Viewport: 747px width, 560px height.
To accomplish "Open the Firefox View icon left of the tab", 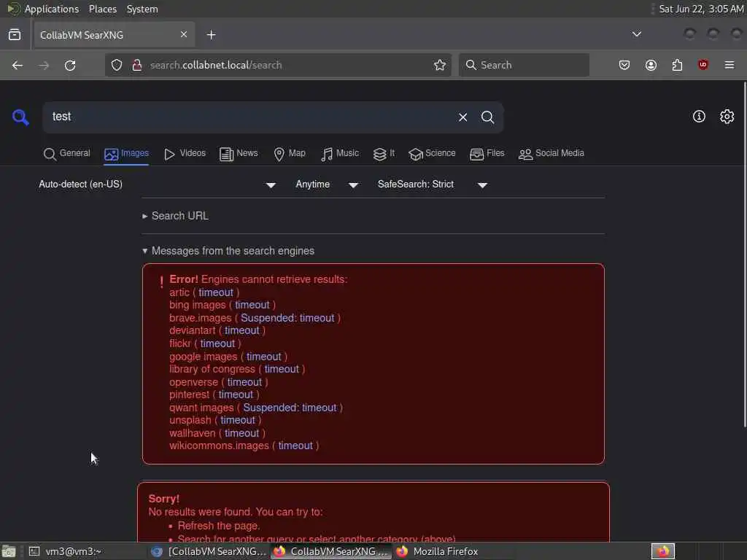I will point(15,35).
